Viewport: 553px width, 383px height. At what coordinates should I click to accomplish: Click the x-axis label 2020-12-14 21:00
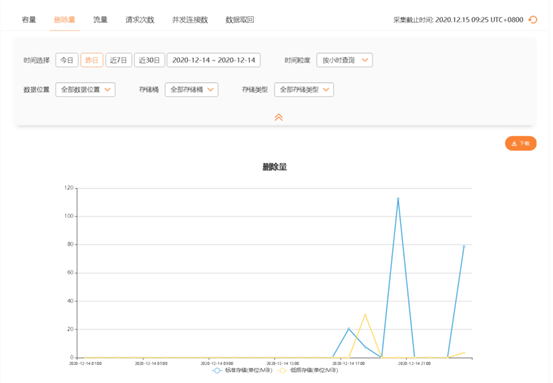[414, 363]
